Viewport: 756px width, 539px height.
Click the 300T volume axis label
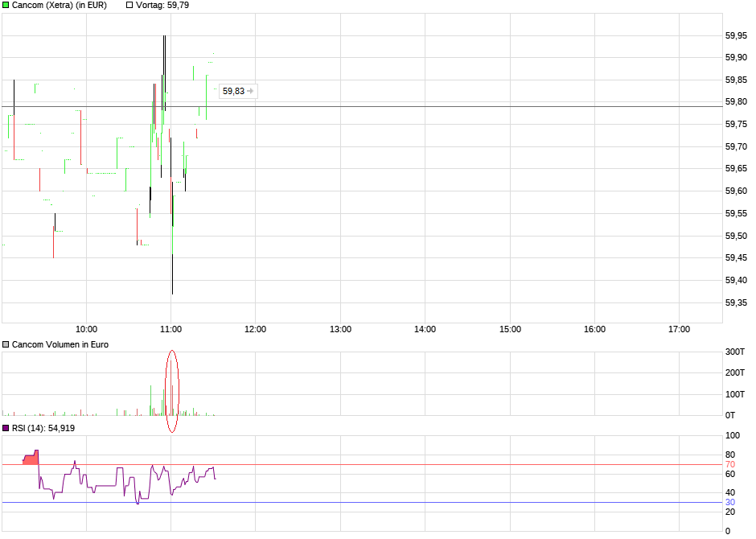(735, 352)
